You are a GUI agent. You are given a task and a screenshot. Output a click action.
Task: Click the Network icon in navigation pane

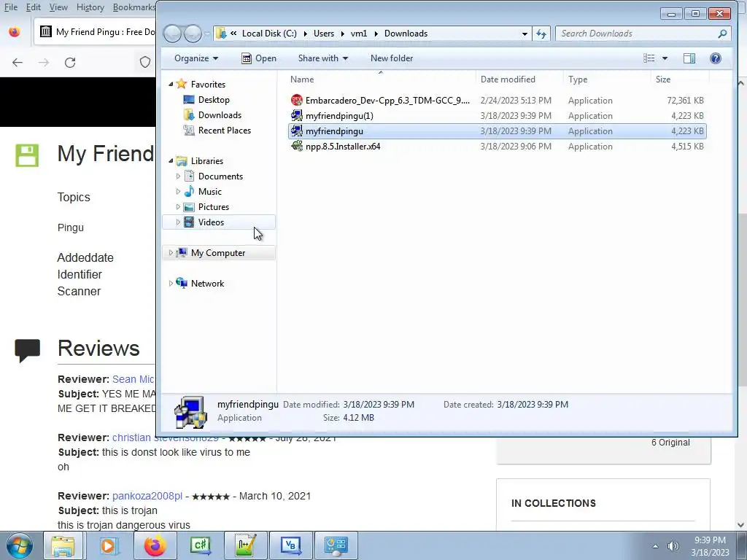(182, 283)
